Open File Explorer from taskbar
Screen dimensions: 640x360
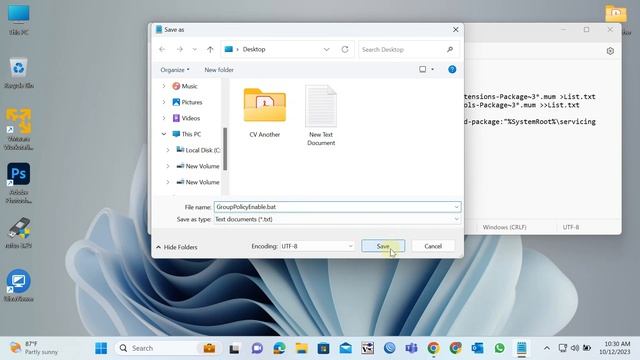(x=302, y=348)
